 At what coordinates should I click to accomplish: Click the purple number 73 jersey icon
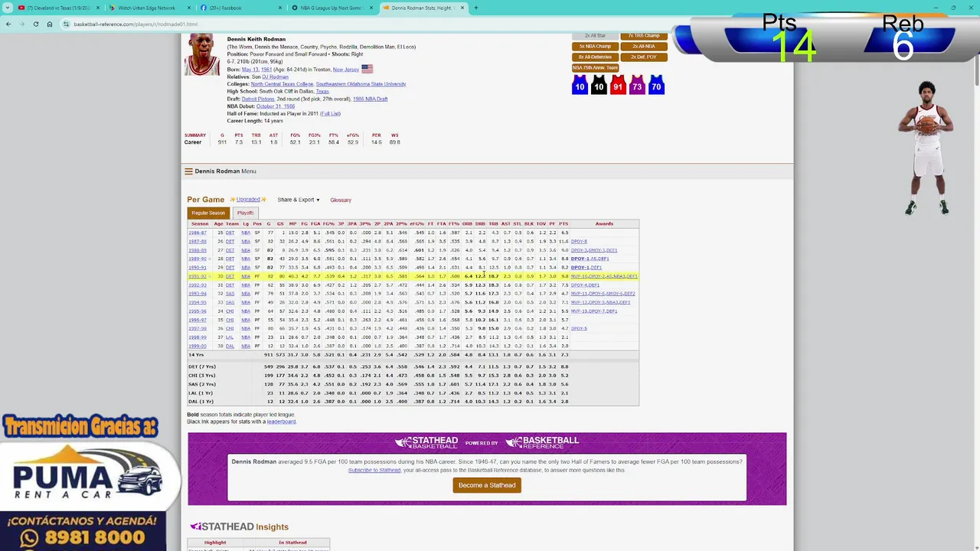click(637, 85)
